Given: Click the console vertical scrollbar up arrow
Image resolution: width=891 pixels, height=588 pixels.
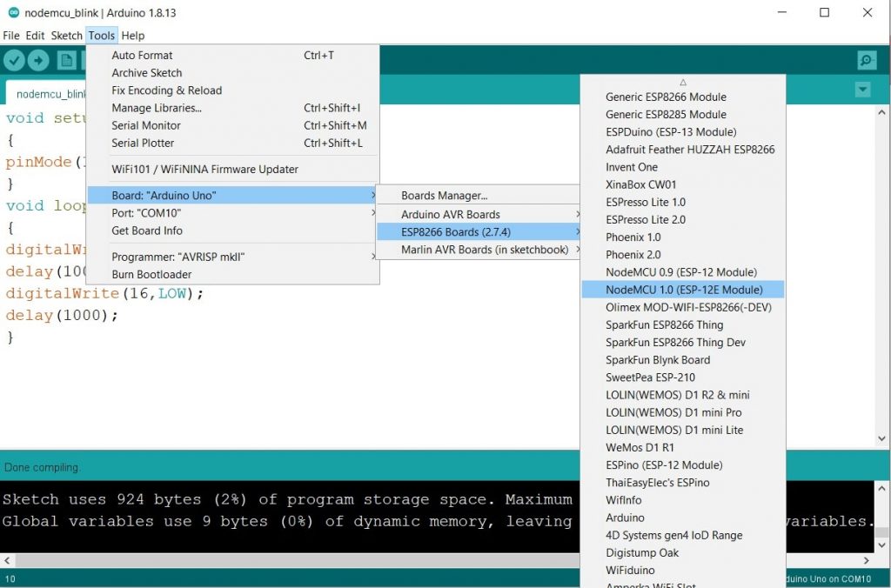Looking at the screenshot, I should 881,488.
